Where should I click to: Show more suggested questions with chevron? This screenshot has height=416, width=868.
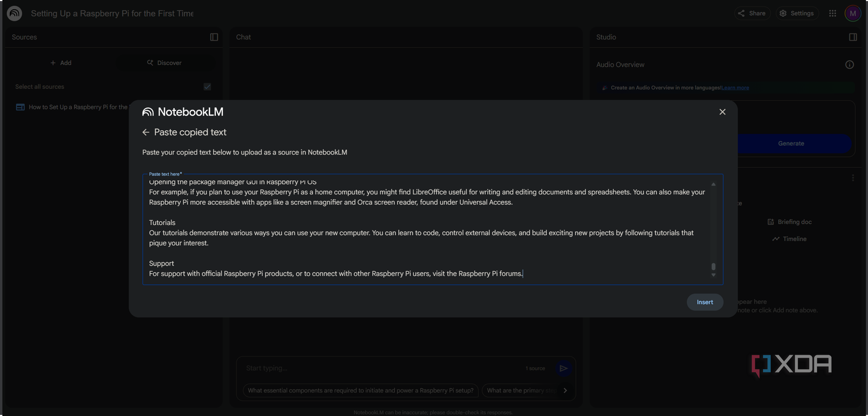[x=565, y=391]
